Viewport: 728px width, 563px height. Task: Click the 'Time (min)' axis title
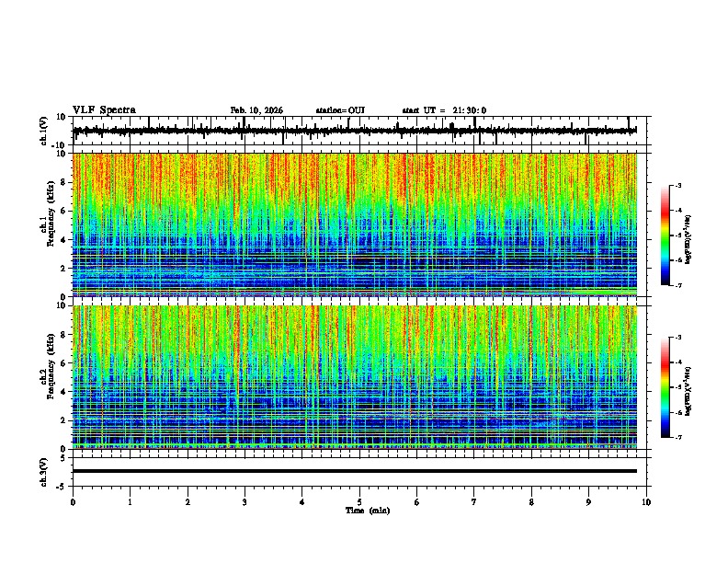click(368, 511)
